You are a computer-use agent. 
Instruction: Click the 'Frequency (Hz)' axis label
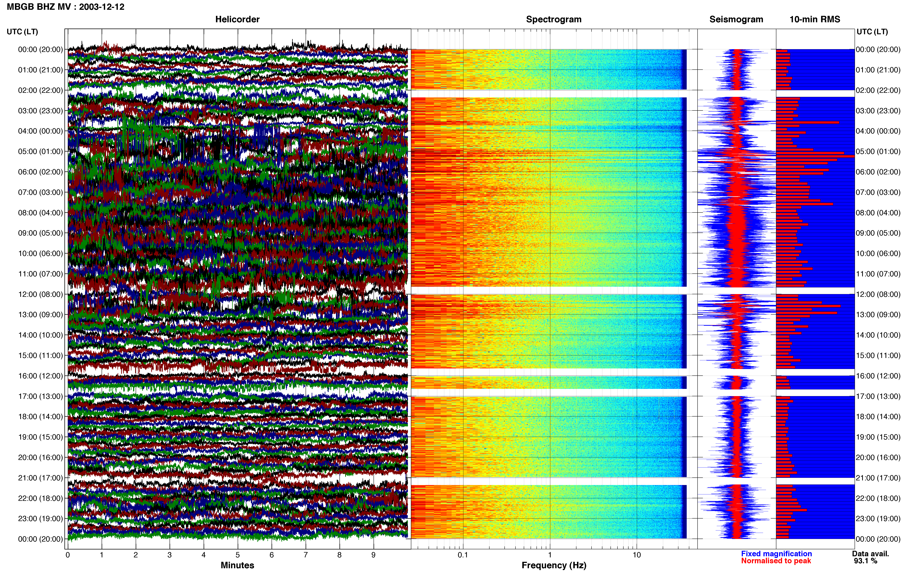coord(554,565)
